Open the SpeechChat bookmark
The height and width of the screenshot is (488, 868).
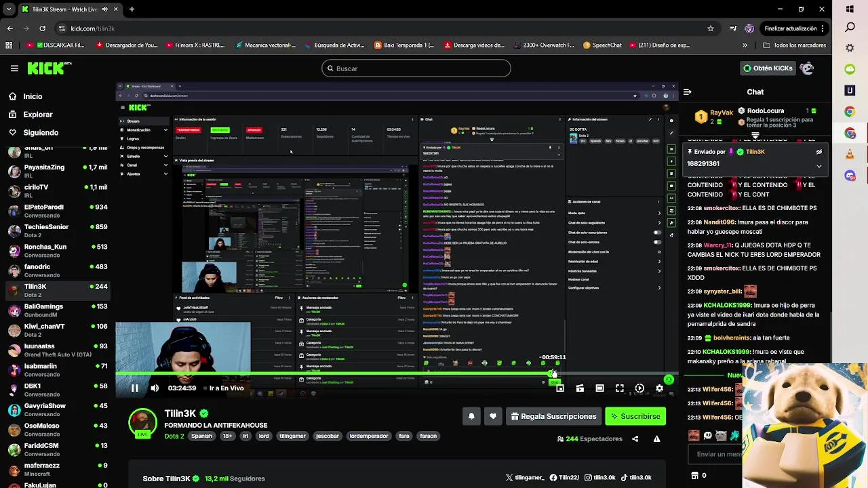[x=601, y=45]
